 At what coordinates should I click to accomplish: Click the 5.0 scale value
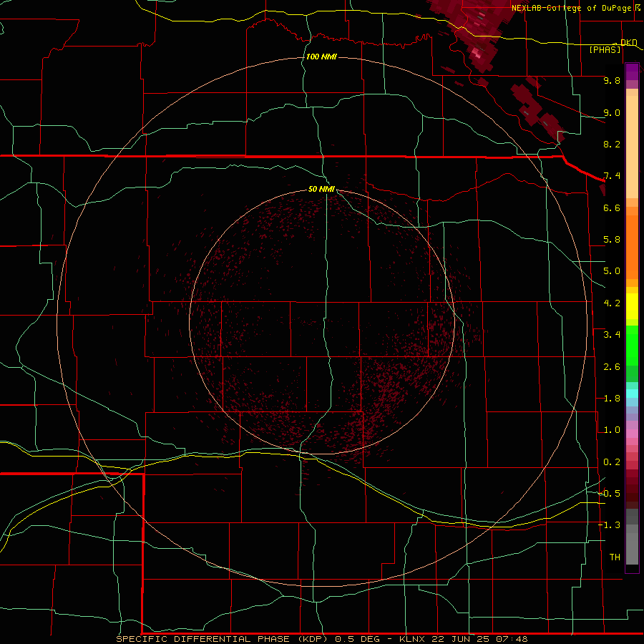[612, 271]
